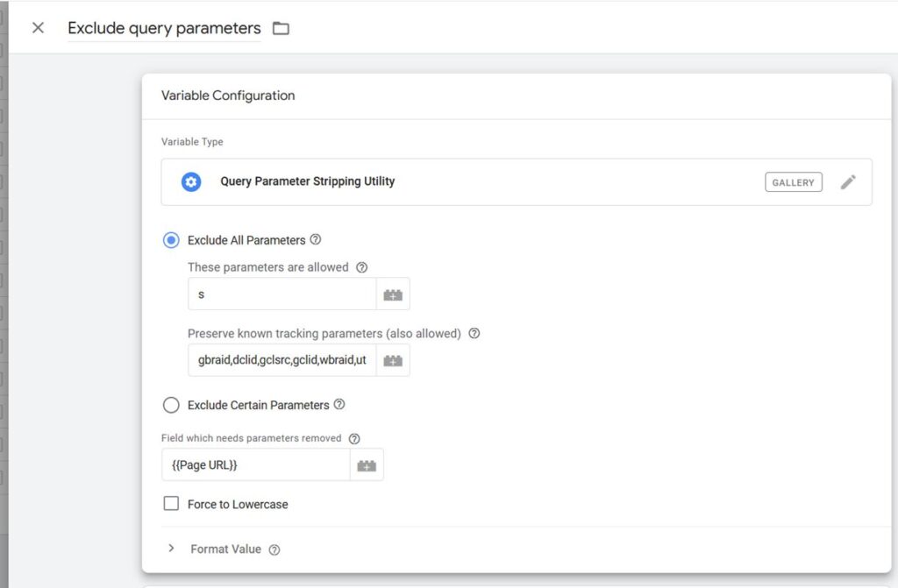Screen dimensions: 898x588
Task: Open variable picker for allowed parameters field
Action: click(x=393, y=294)
